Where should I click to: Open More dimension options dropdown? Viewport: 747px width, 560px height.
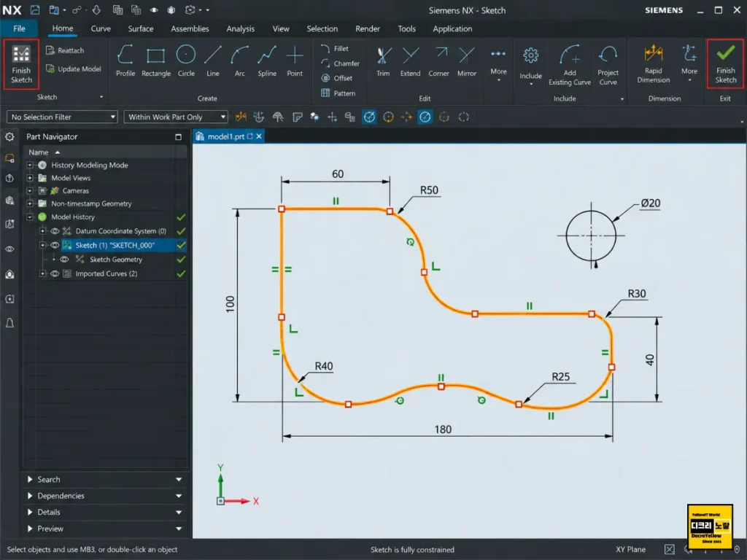coord(689,64)
